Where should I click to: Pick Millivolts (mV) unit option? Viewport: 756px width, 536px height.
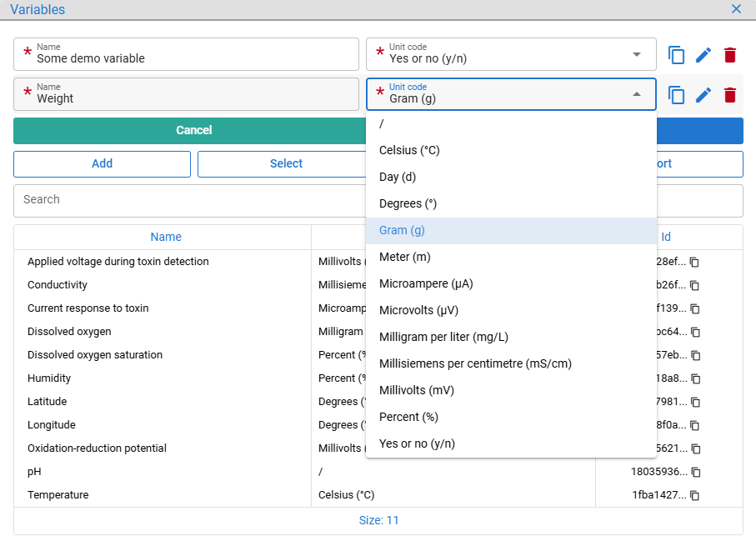(x=511, y=390)
